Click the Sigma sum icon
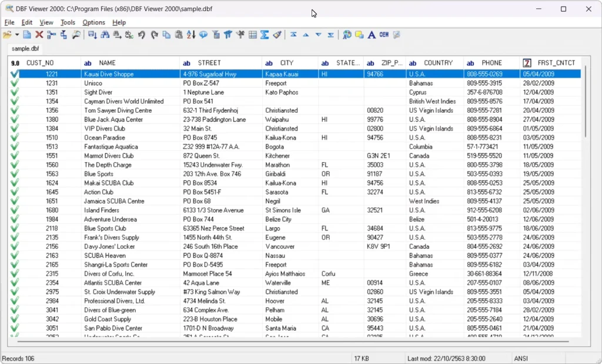This screenshot has height=364, width=602. (265, 35)
